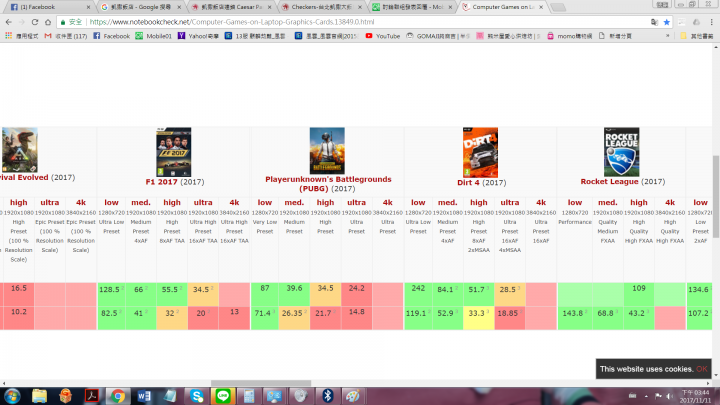Click the Rocket League low value 143.8
Screen dimensions: 720x405
pyautogui.click(x=574, y=313)
